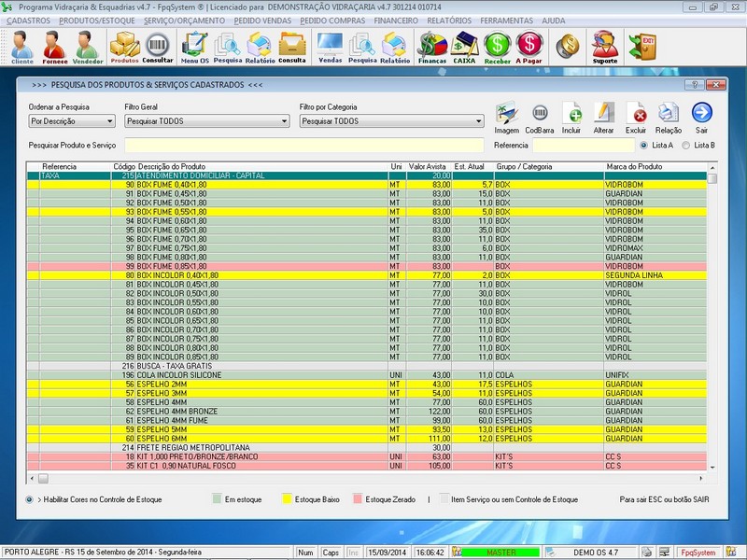Click the Pesquisar Produto e Serviço field
This screenshot has height=560, width=747.
tap(303, 146)
